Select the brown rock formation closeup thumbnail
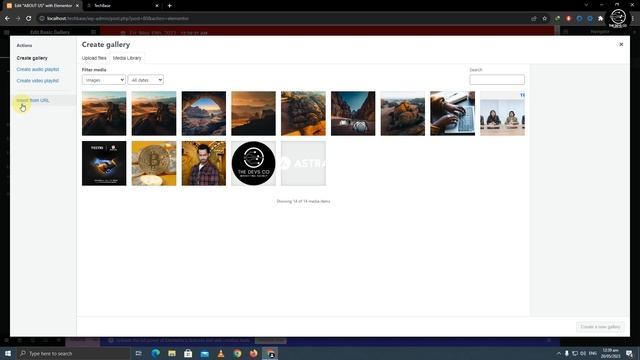This screenshot has width=640, height=360. [x=303, y=113]
